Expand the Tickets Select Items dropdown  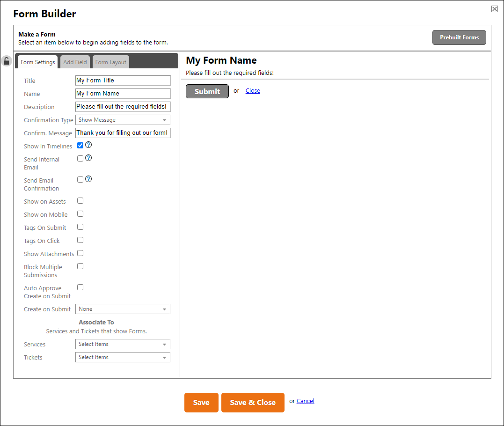click(x=123, y=357)
